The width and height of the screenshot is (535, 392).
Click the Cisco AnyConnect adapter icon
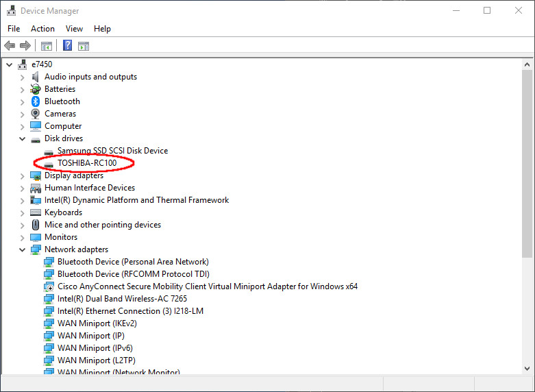tap(49, 286)
